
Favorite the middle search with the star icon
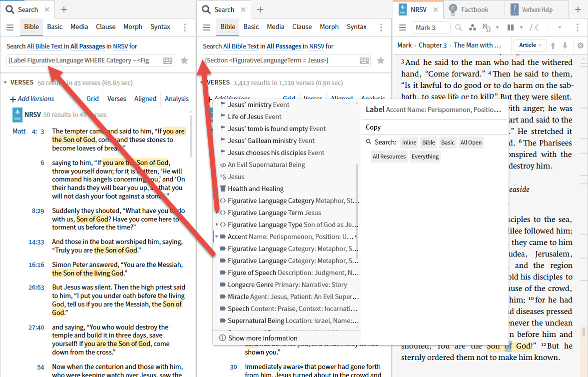pyautogui.click(x=381, y=60)
